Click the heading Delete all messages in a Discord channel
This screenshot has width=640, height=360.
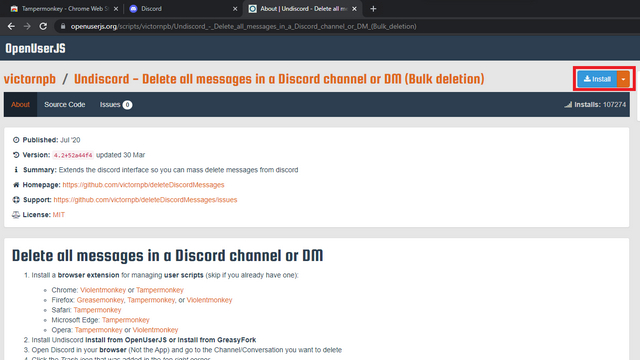point(167,256)
